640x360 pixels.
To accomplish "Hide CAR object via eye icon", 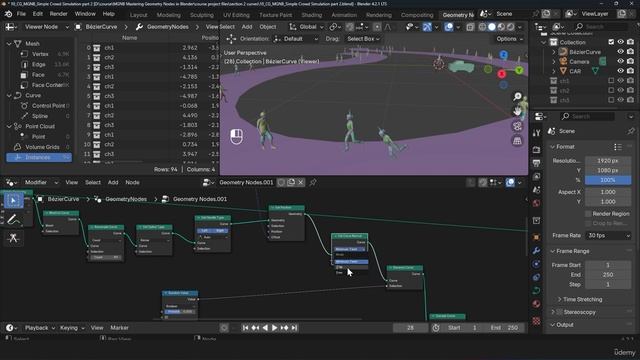I will [620, 71].
